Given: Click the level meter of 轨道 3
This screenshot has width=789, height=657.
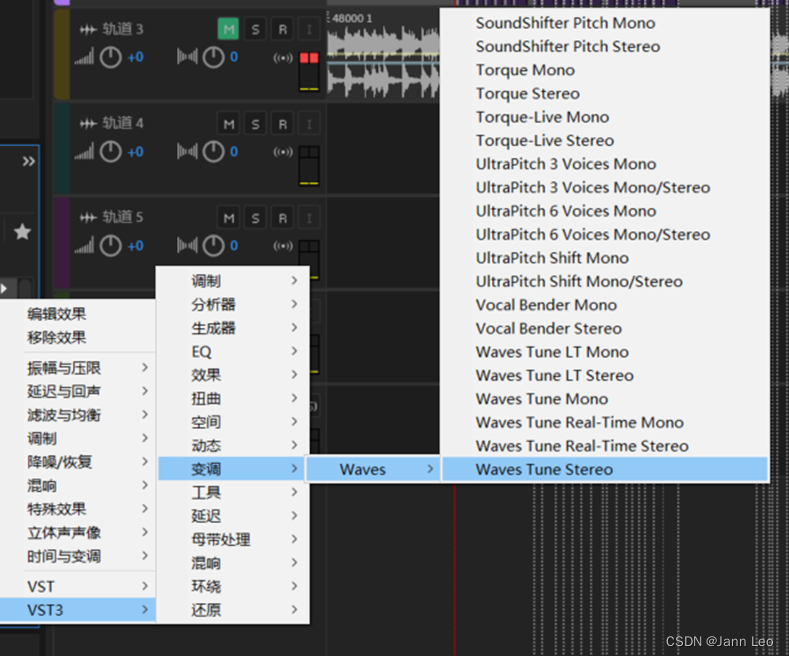Looking at the screenshot, I should point(309,71).
